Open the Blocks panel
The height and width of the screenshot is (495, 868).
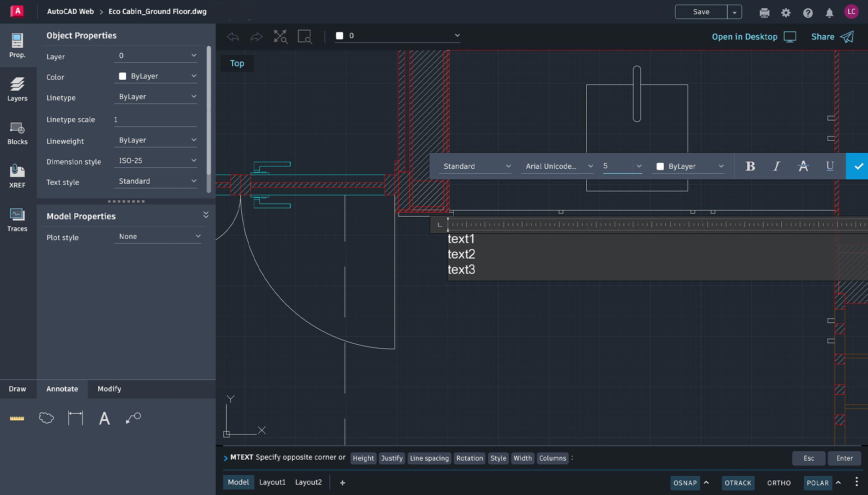click(x=17, y=132)
